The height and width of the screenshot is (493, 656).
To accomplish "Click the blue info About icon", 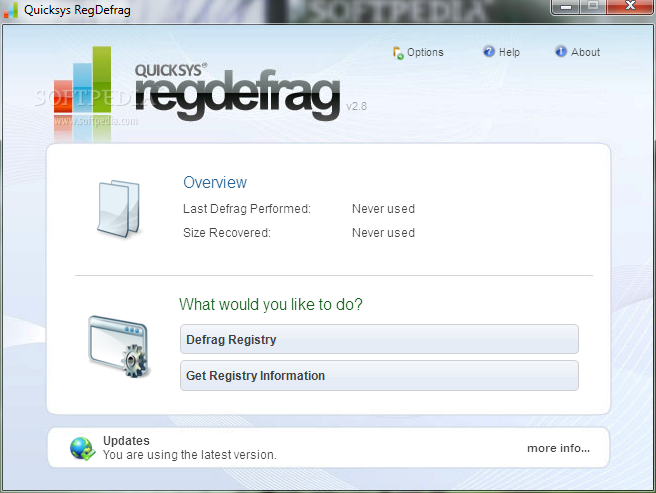I will pyautogui.click(x=561, y=51).
